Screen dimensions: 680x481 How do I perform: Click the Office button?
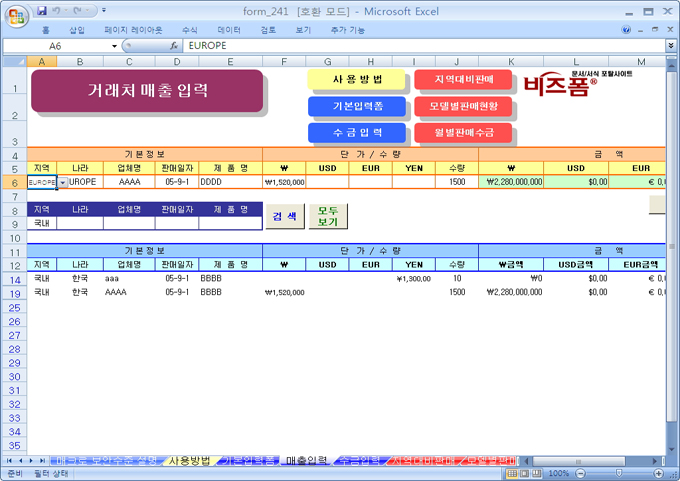coord(17,17)
